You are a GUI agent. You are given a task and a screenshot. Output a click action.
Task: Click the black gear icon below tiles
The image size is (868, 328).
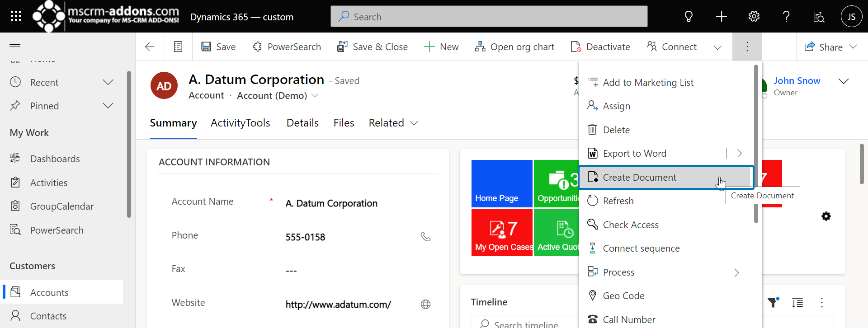point(826,216)
